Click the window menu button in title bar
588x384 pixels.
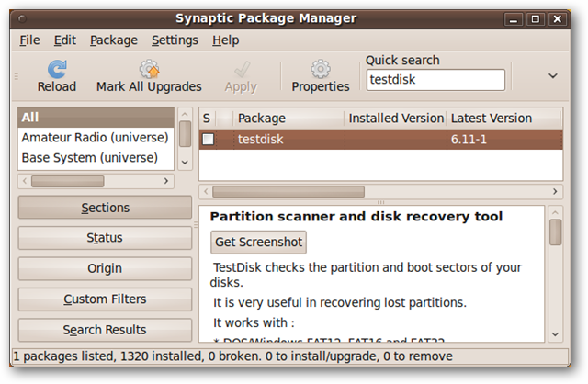pos(22,18)
